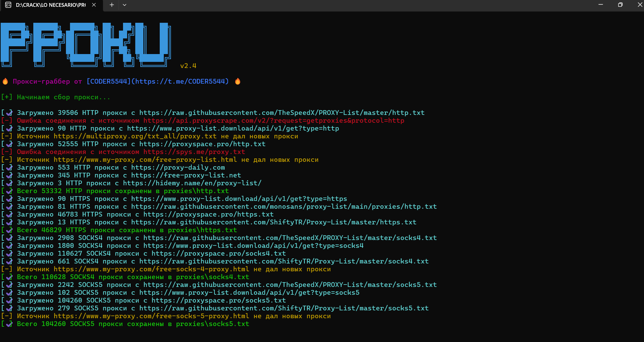Click checkmark beside 'Загружено 1800 SOCKS4 прокси'

9,245
